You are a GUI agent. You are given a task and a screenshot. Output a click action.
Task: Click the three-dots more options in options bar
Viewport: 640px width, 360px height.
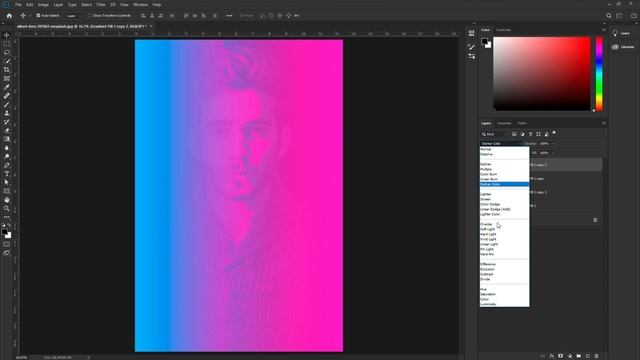229,16
